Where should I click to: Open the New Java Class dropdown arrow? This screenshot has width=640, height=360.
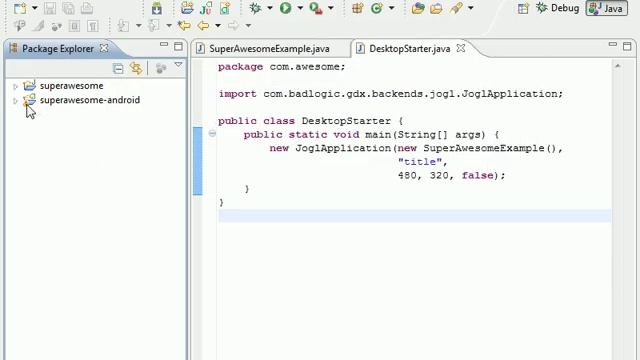391,8
